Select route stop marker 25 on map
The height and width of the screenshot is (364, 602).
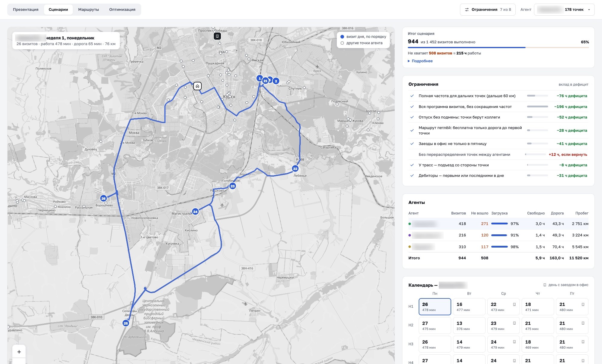tap(126, 323)
